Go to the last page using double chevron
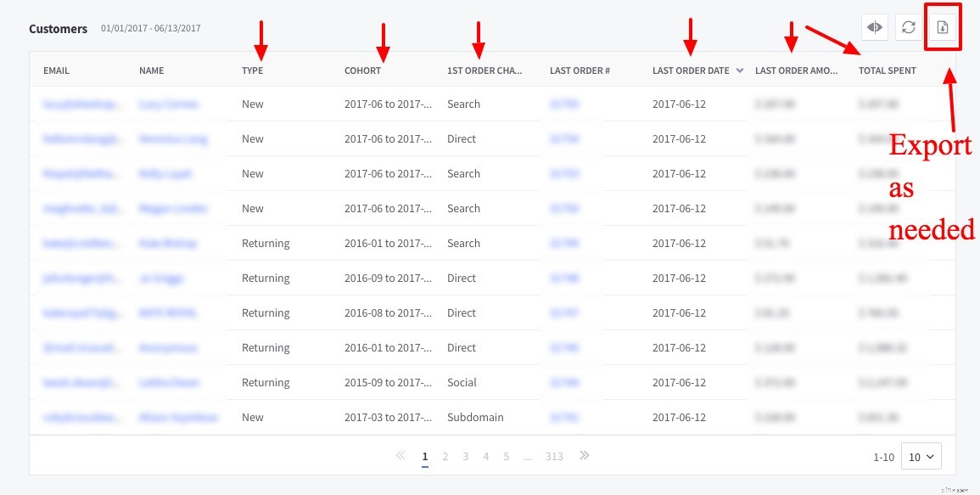Image resolution: width=980 pixels, height=495 pixels. tap(584, 456)
